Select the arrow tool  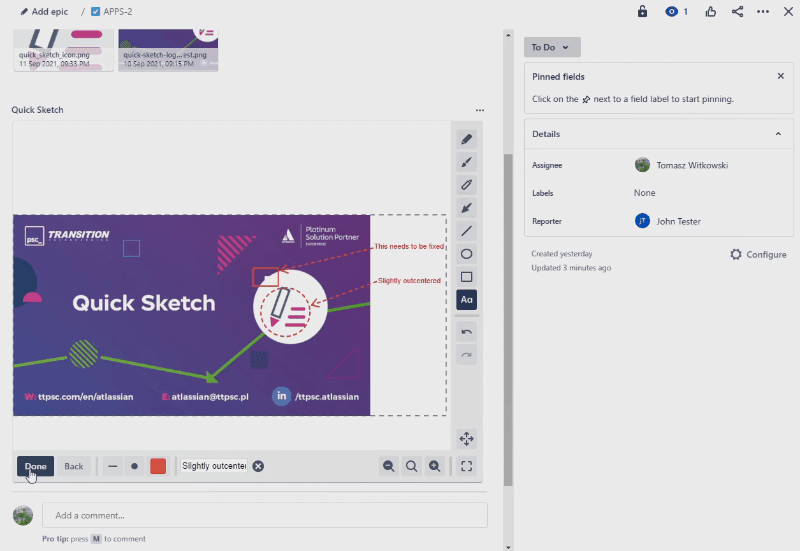pyautogui.click(x=466, y=208)
